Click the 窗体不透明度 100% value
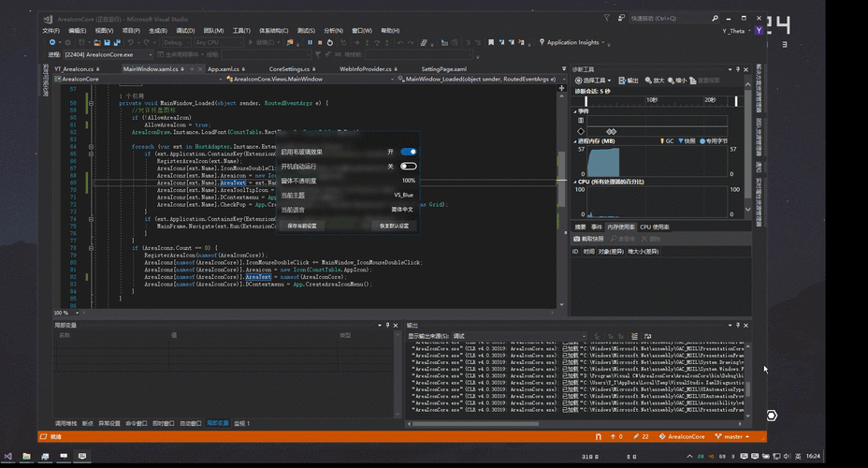868x468 pixels. tap(409, 181)
